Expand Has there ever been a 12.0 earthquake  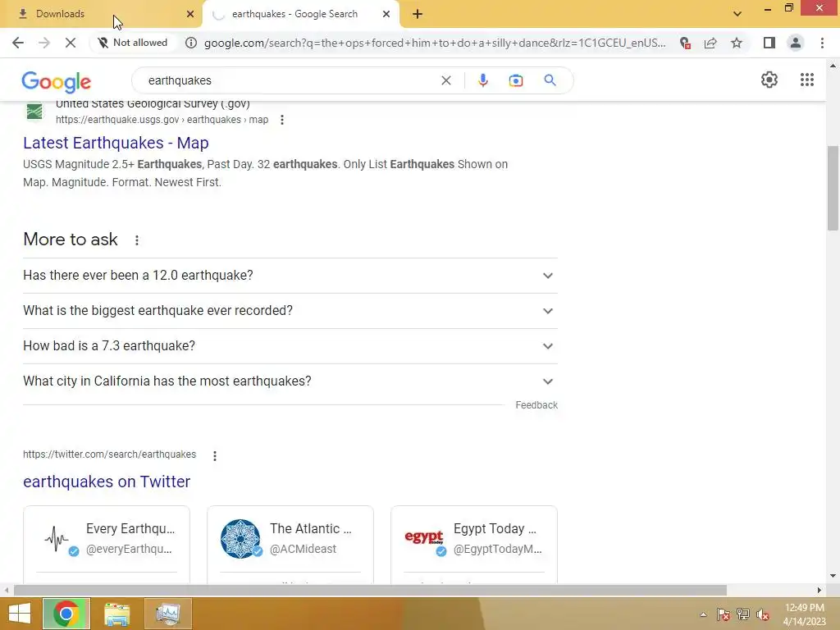click(x=290, y=276)
